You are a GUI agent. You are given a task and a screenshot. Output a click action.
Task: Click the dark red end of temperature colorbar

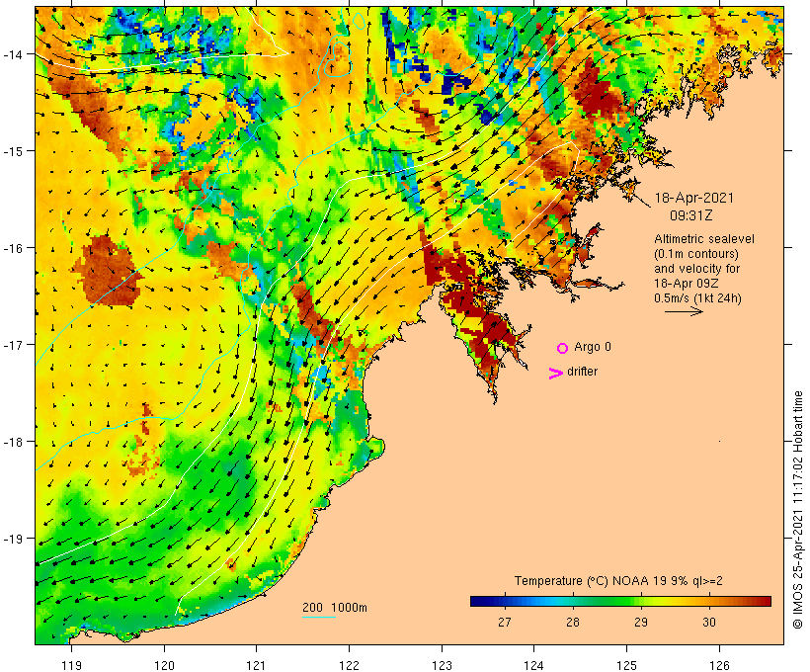pos(764,601)
